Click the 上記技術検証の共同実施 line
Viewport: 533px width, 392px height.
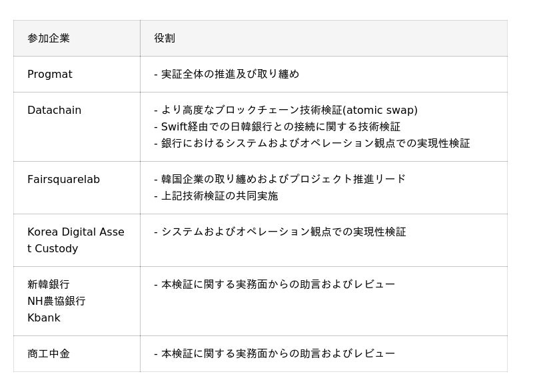[216, 196]
